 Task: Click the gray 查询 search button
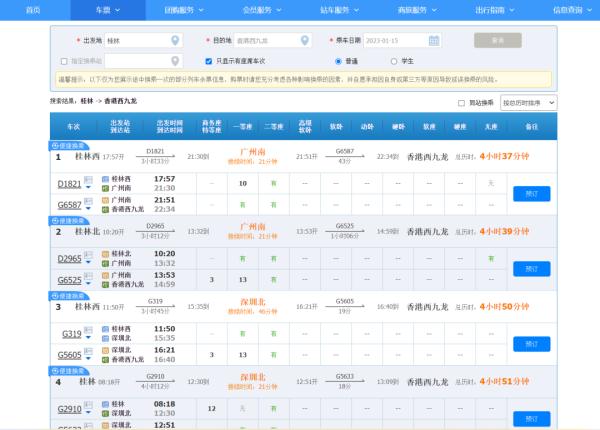pyautogui.click(x=497, y=40)
